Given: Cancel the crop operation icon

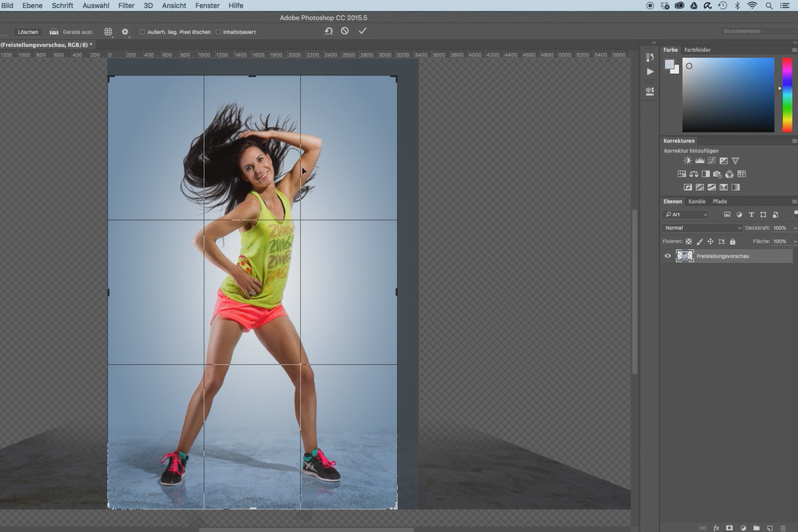Looking at the screenshot, I should click(344, 31).
